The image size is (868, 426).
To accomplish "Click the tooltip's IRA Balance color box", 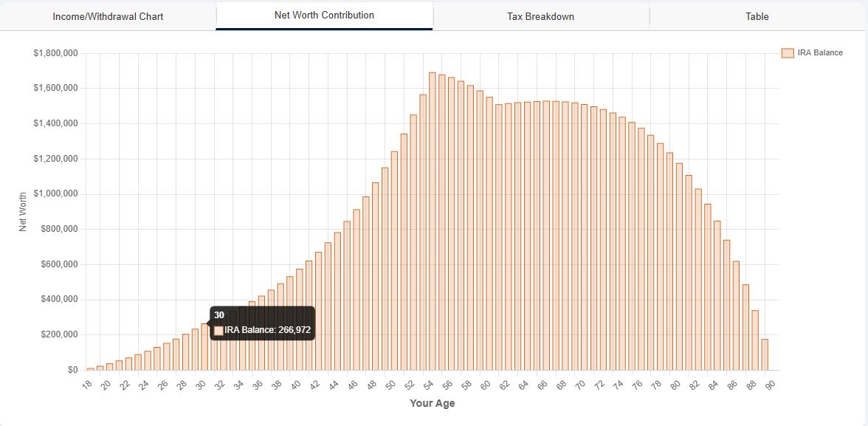I will click(x=218, y=330).
